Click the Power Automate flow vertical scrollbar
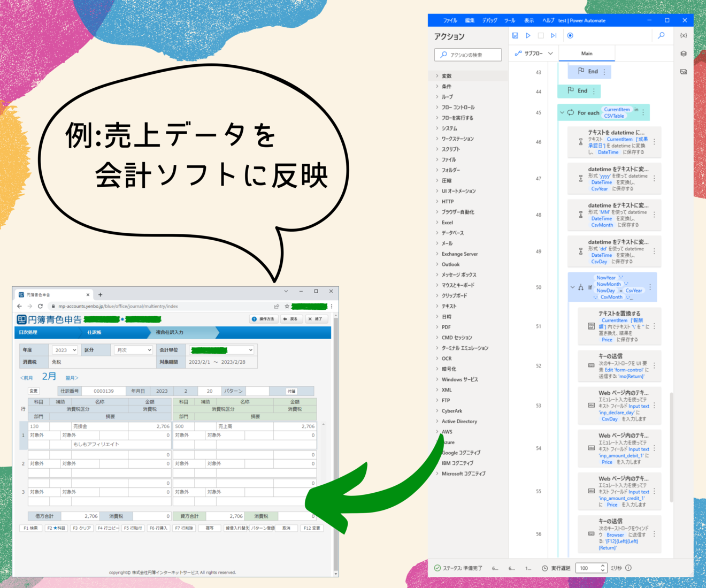Screen dimensions: 706x588 pyautogui.click(x=671, y=447)
